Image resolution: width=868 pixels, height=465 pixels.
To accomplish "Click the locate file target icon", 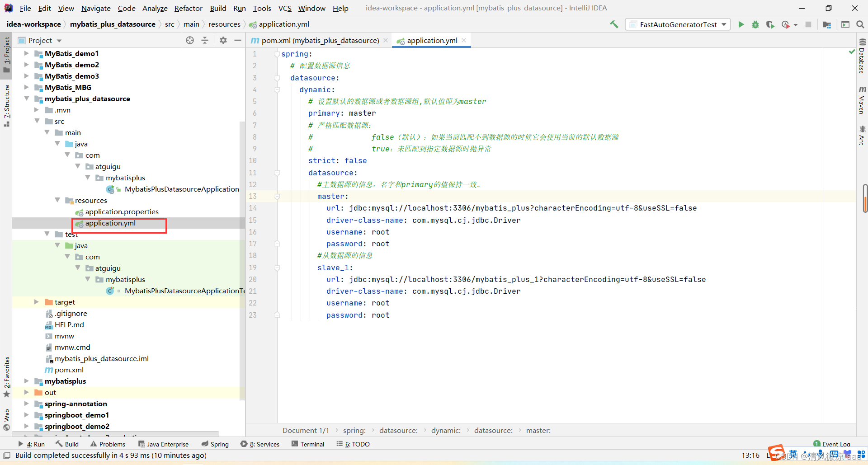I will (190, 41).
